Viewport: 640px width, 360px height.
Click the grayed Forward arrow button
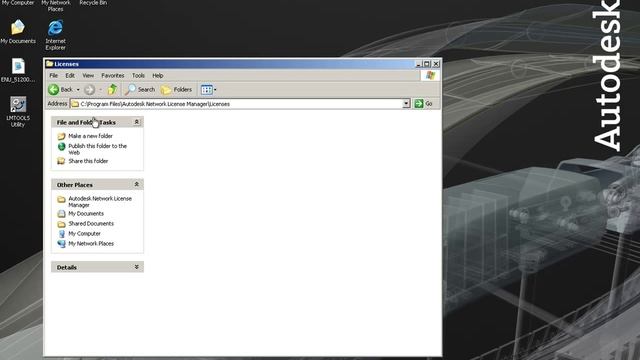point(89,89)
